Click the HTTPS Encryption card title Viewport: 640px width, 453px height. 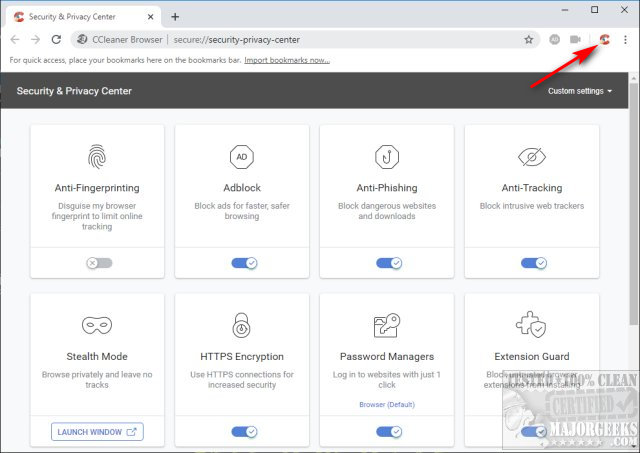tap(242, 356)
